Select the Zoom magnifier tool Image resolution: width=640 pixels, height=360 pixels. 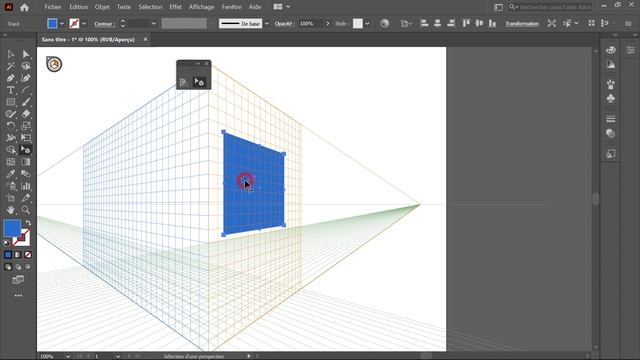point(26,210)
